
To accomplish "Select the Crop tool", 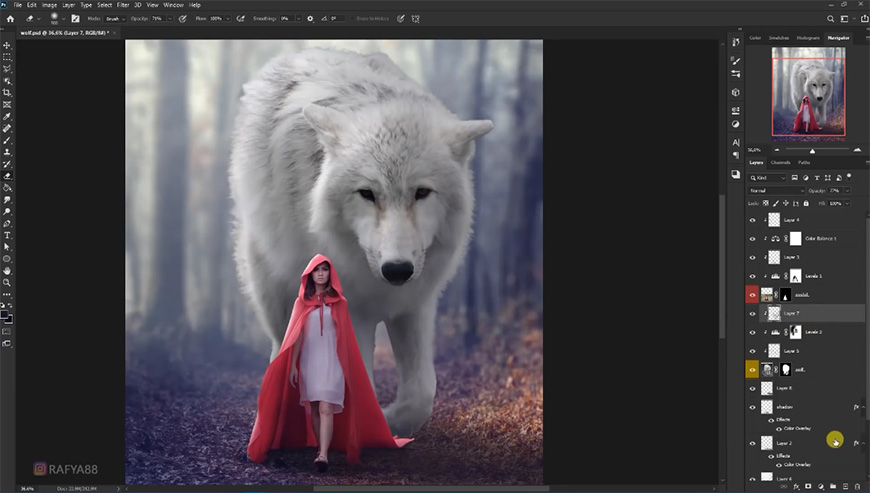I will [7, 93].
